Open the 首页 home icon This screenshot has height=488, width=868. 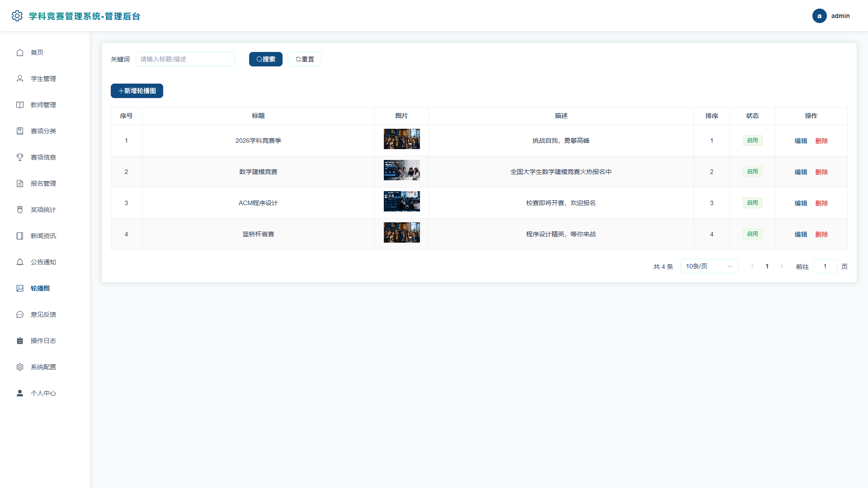point(20,52)
